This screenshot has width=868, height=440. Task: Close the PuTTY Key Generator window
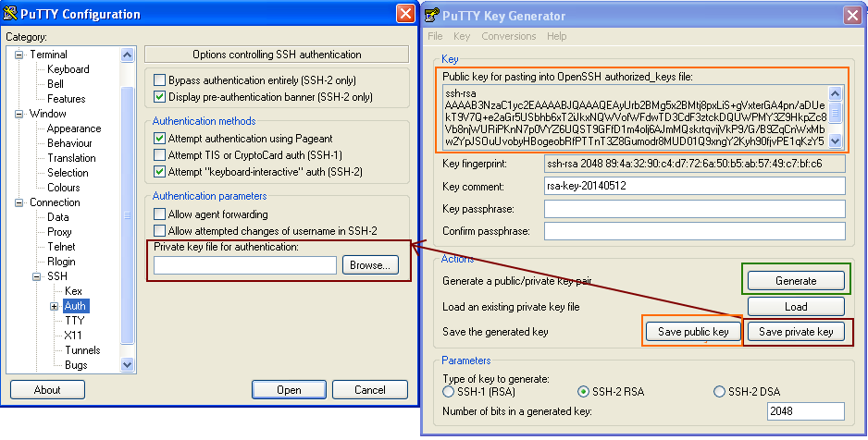pyautogui.click(x=853, y=15)
